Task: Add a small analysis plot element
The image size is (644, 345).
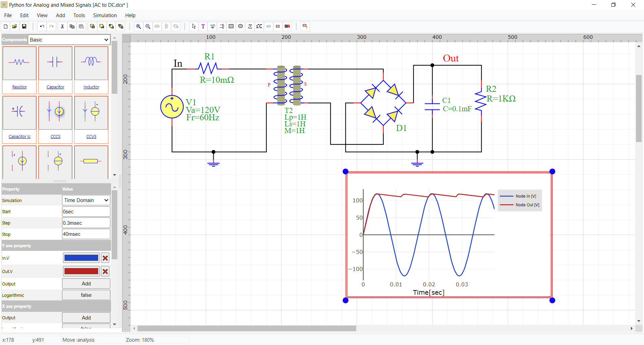Action: click(x=278, y=26)
